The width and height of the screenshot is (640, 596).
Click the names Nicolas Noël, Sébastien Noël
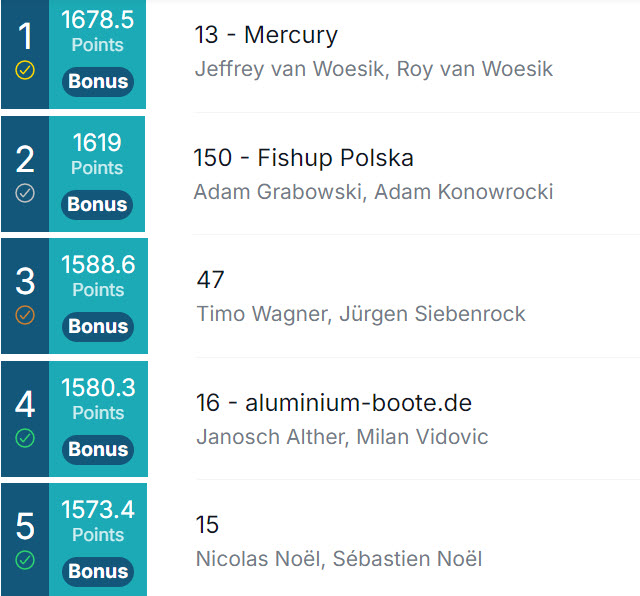coord(339,559)
